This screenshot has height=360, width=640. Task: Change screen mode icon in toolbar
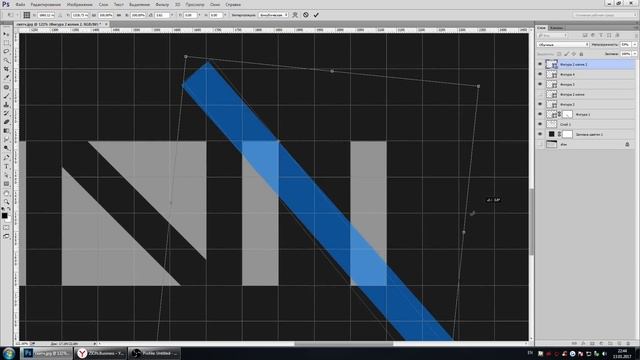(x=6, y=236)
